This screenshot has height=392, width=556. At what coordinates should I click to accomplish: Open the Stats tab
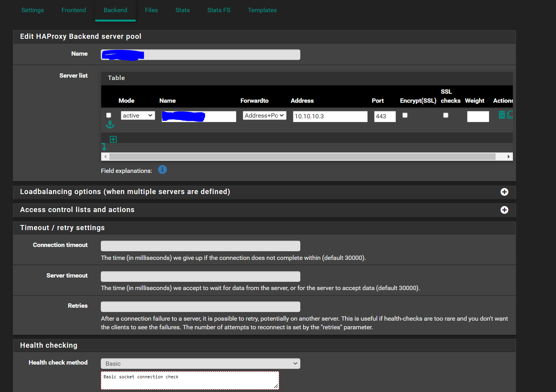point(183,10)
